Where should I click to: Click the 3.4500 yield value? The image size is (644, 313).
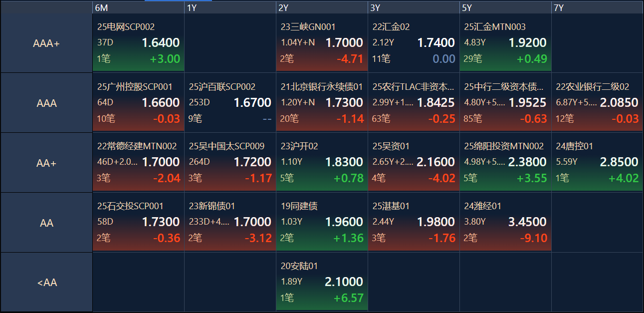[x=528, y=222]
